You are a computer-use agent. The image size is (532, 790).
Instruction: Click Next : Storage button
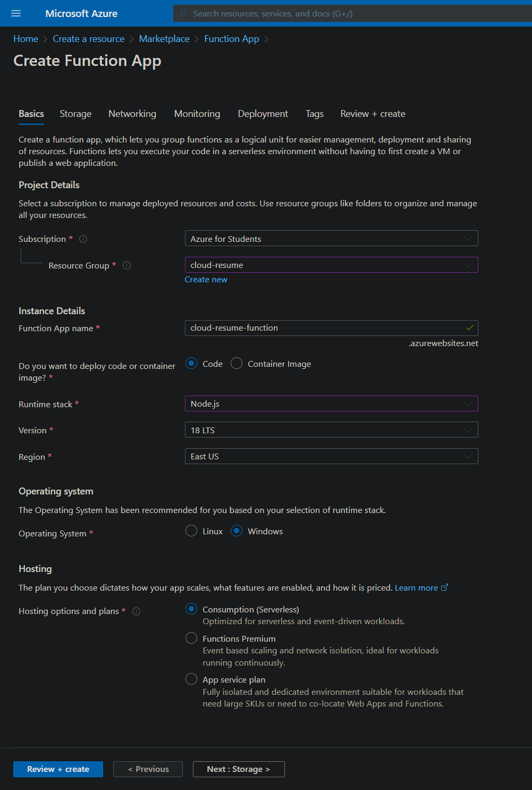(x=239, y=769)
